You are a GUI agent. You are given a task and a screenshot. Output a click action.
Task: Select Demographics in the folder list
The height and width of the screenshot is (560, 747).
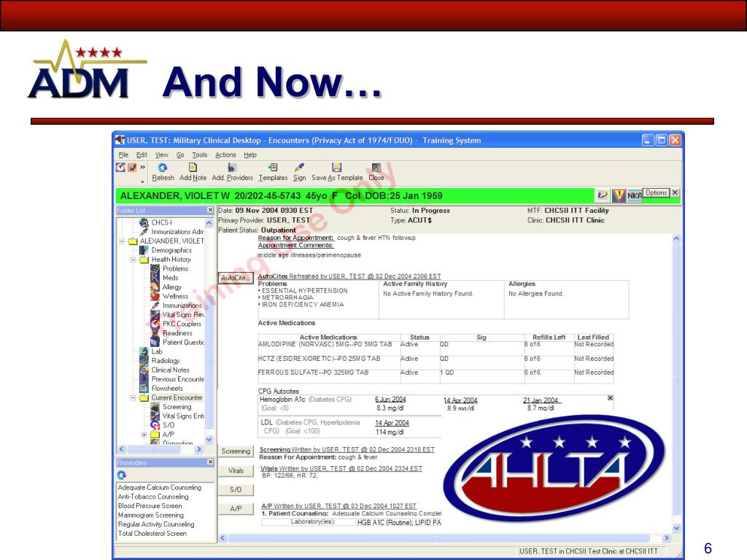[x=171, y=250]
